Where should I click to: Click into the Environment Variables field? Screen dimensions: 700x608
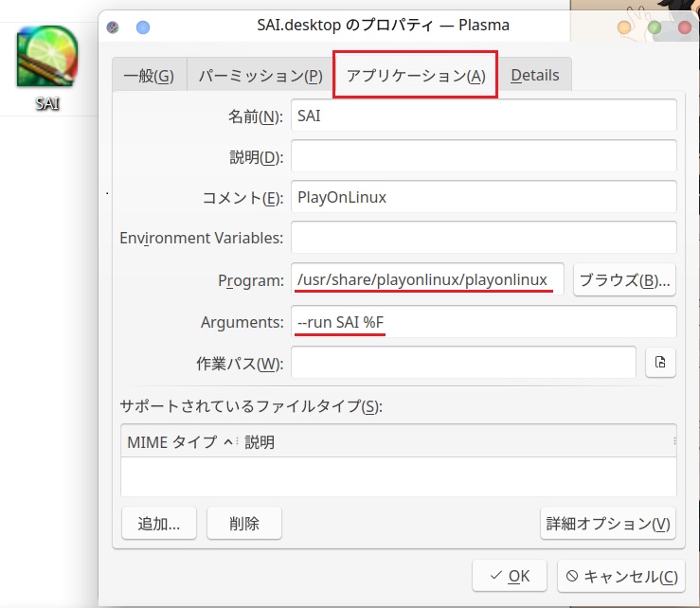[x=483, y=237]
